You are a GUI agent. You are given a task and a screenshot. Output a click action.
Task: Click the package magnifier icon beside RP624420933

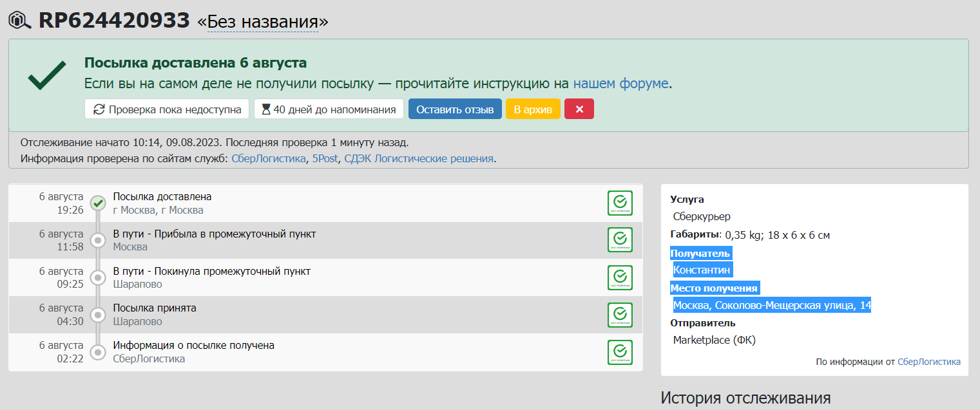coord(19,21)
